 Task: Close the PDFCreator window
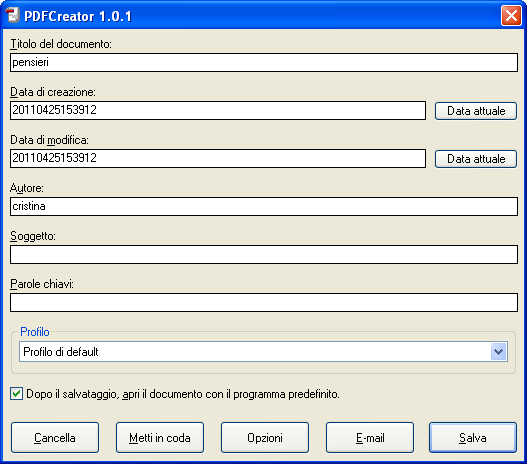pyautogui.click(x=511, y=15)
